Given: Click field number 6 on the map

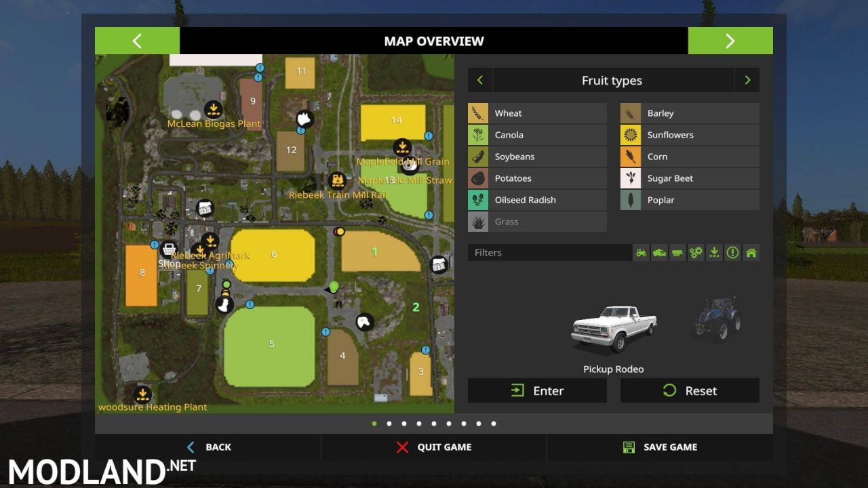Looking at the screenshot, I should [274, 254].
